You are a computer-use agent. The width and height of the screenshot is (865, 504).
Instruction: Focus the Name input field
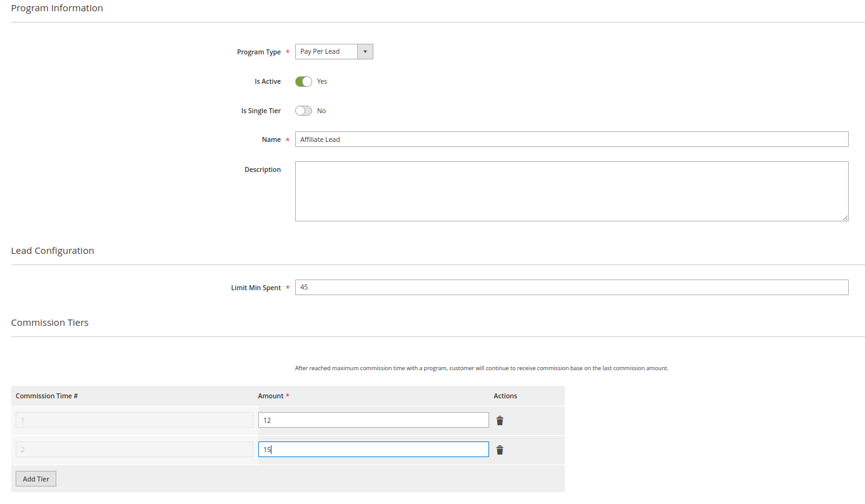tap(572, 139)
